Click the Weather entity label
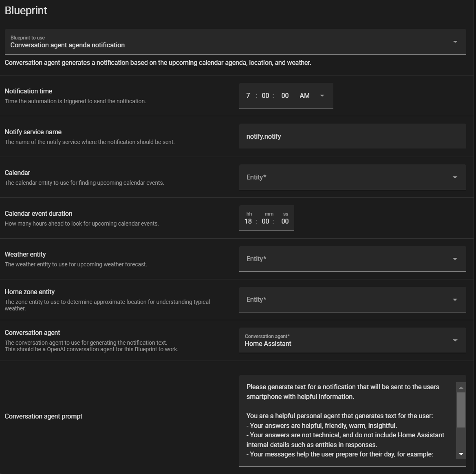Viewport: 476px width, 474px height. click(25, 254)
